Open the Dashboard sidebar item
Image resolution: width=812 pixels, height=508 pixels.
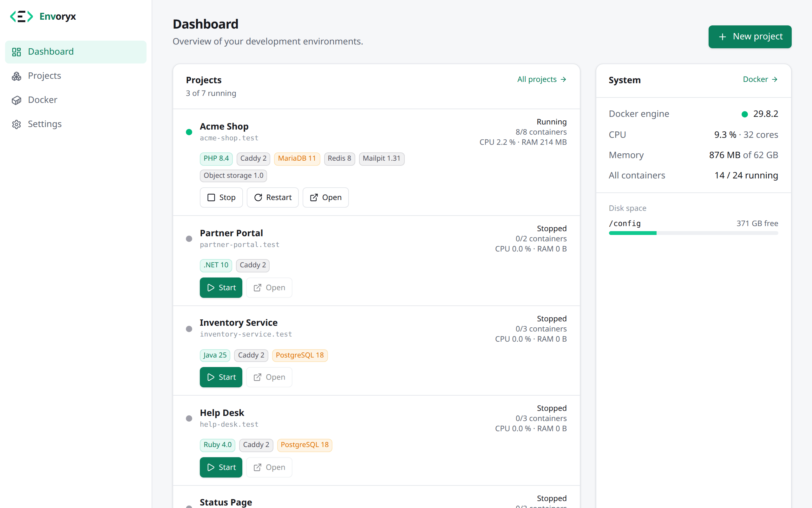(x=76, y=52)
